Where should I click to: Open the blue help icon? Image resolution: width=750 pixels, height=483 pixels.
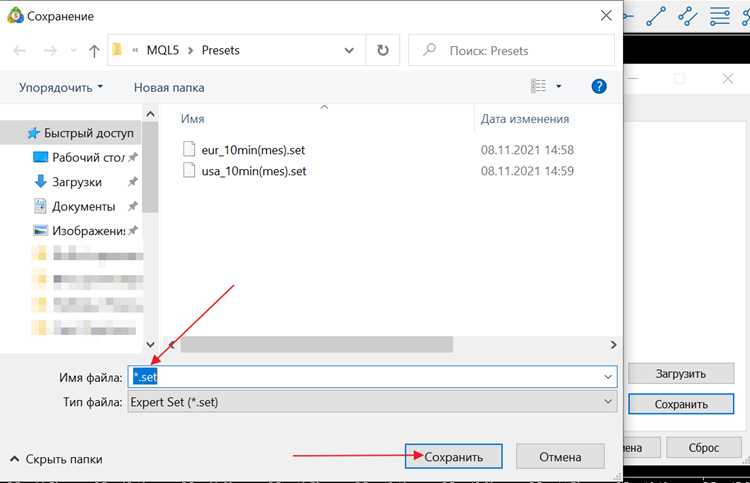599,87
